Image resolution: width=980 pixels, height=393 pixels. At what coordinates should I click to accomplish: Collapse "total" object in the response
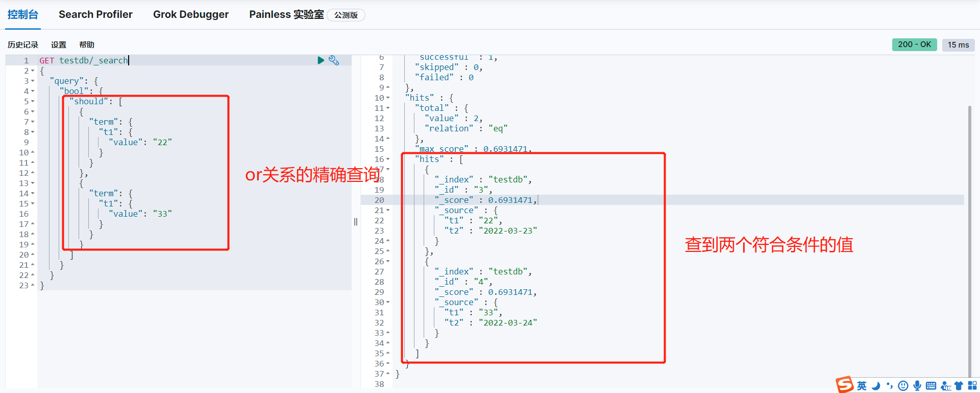[x=388, y=108]
